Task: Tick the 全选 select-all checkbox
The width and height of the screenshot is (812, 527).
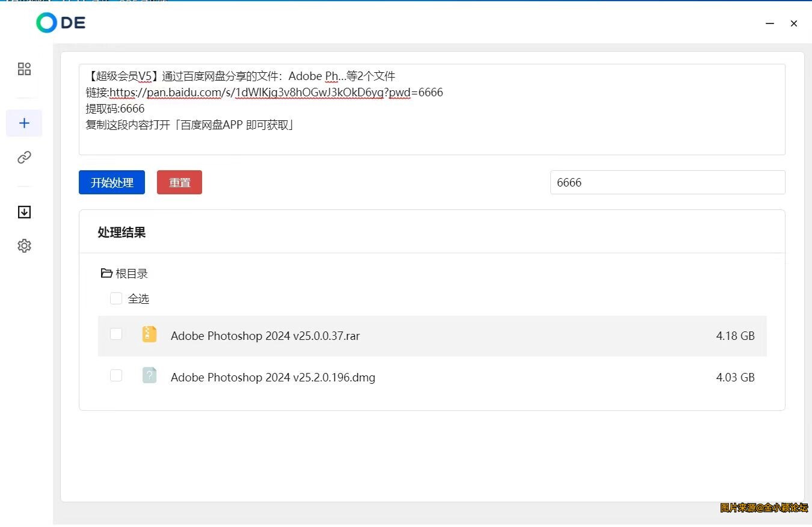Action: click(x=116, y=298)
